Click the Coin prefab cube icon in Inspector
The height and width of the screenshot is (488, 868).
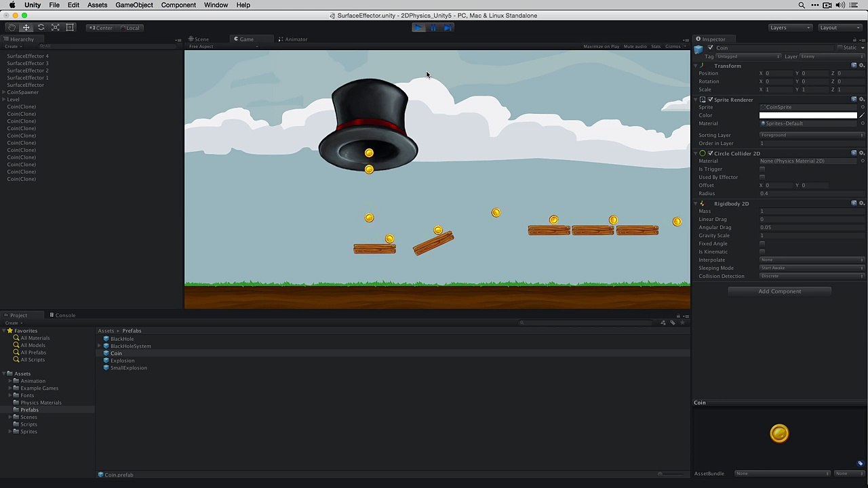[x=698, y=48]
